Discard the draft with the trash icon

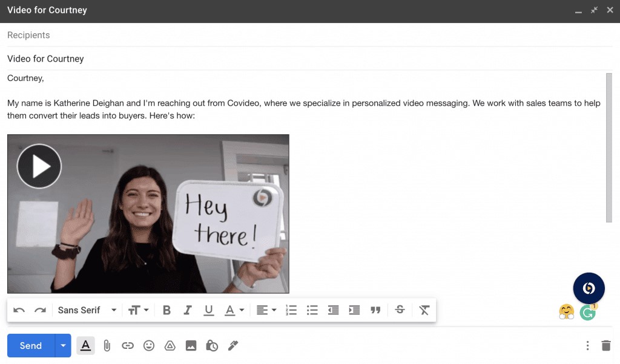(606, 345)
